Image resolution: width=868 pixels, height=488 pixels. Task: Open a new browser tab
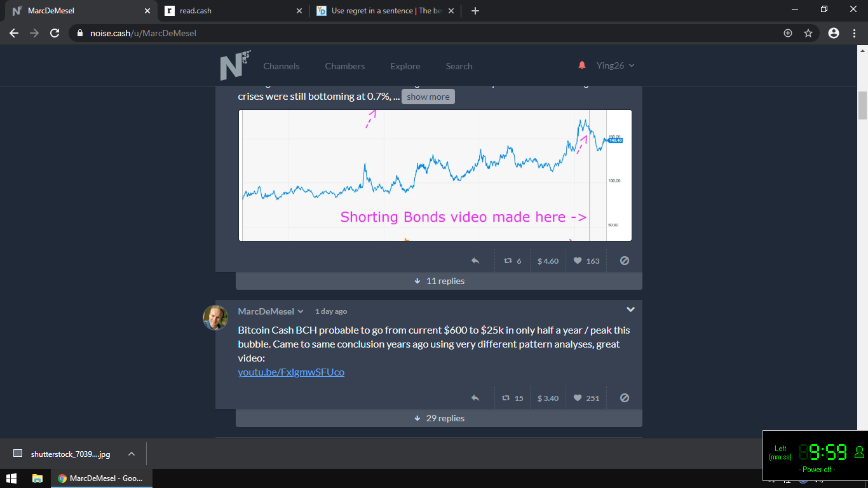475,11
